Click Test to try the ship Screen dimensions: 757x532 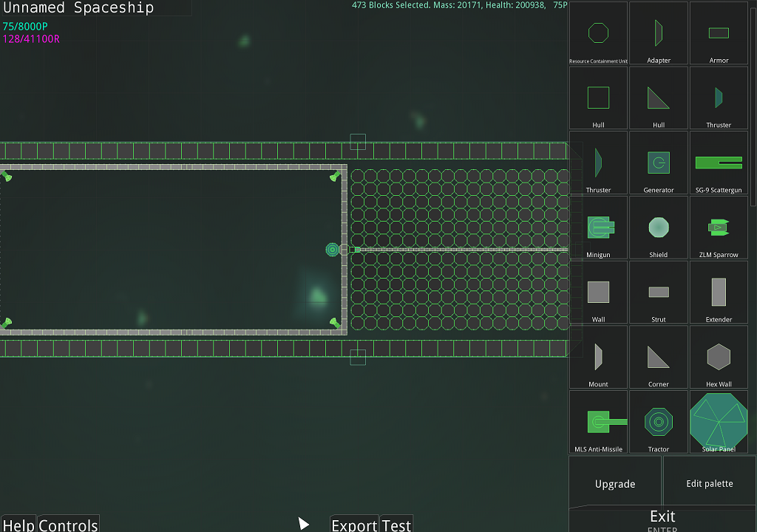click(x=396, y=525)
